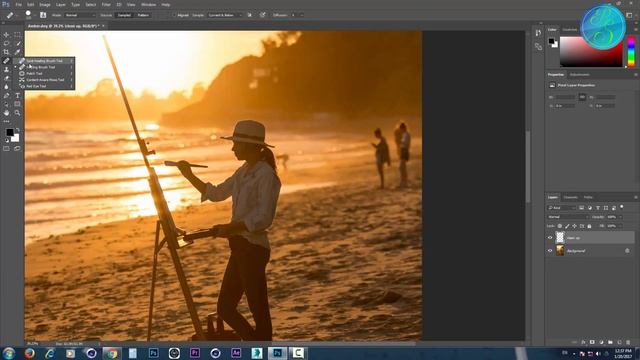Link width and height in Properties
This screenshot has height=360, width=640.
pyautogui.click(x=582, y=97)
